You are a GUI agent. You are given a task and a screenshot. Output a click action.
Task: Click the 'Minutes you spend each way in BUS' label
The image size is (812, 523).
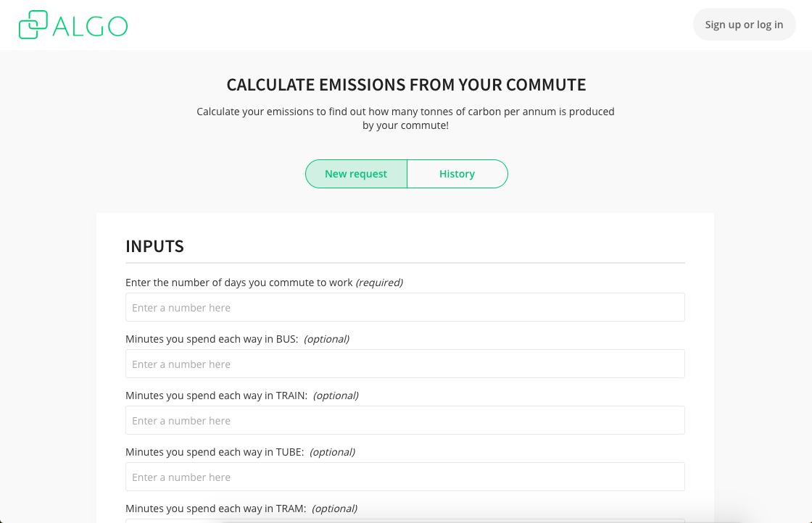[x=212, y=339]
